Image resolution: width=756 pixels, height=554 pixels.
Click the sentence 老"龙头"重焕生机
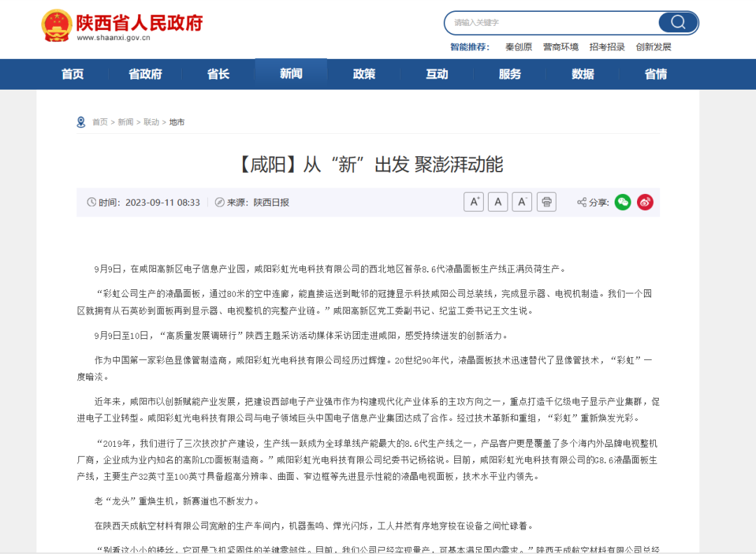pyautogui.click(x=178, y=501)
